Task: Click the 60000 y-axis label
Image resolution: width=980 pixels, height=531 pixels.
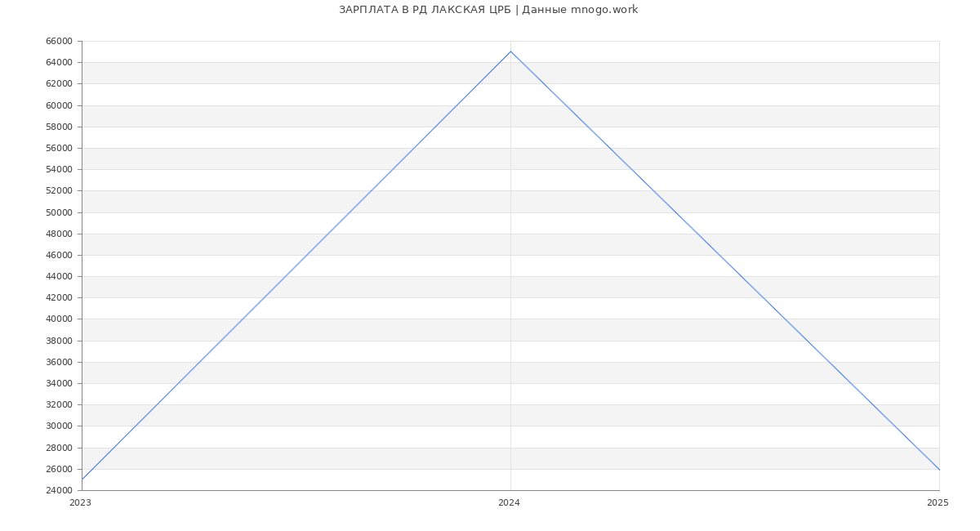Action: click(x=59, y=105)
